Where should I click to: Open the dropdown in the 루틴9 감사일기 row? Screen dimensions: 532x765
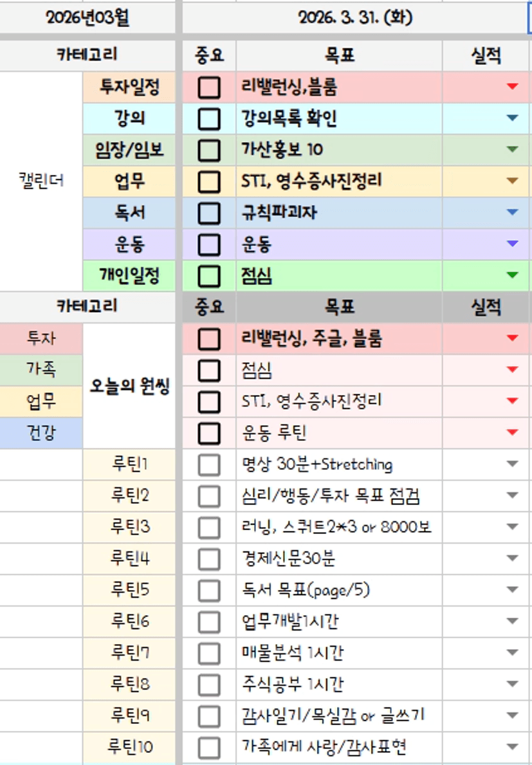point(512,715)
